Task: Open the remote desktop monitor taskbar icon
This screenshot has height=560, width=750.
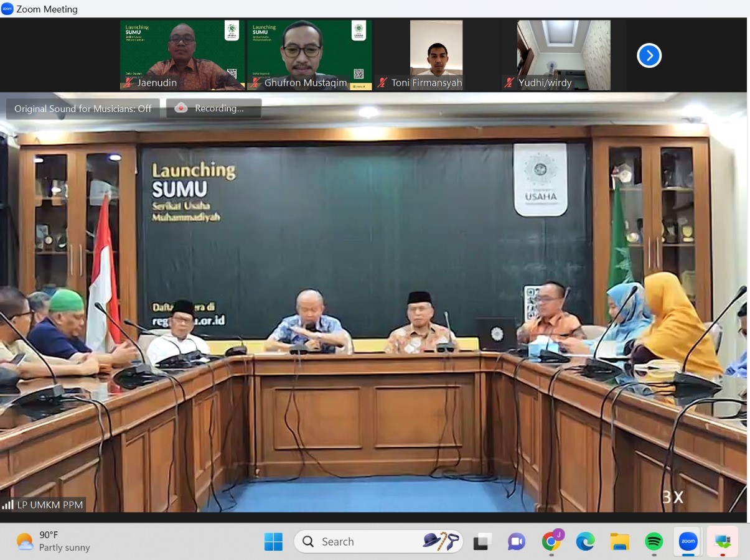Action: tap(723, 542)
